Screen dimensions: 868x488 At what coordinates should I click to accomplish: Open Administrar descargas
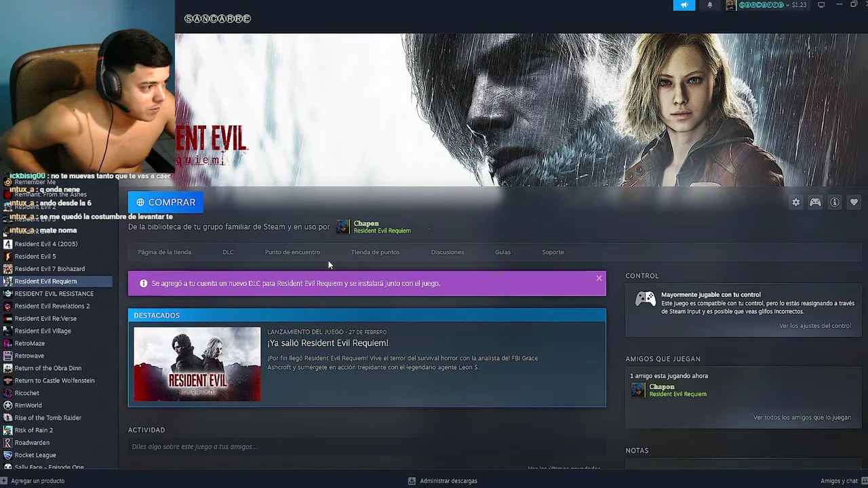pos(442,481)
